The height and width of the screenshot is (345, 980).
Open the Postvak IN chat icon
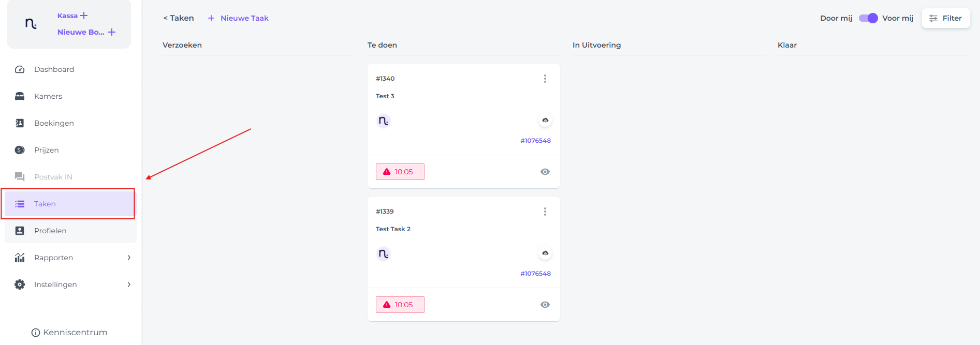point(20,177)
